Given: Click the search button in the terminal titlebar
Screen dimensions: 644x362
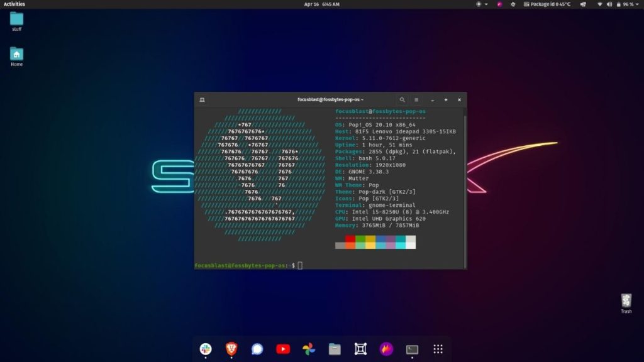Looking at the screenshot, I should [x=402, y=100].
